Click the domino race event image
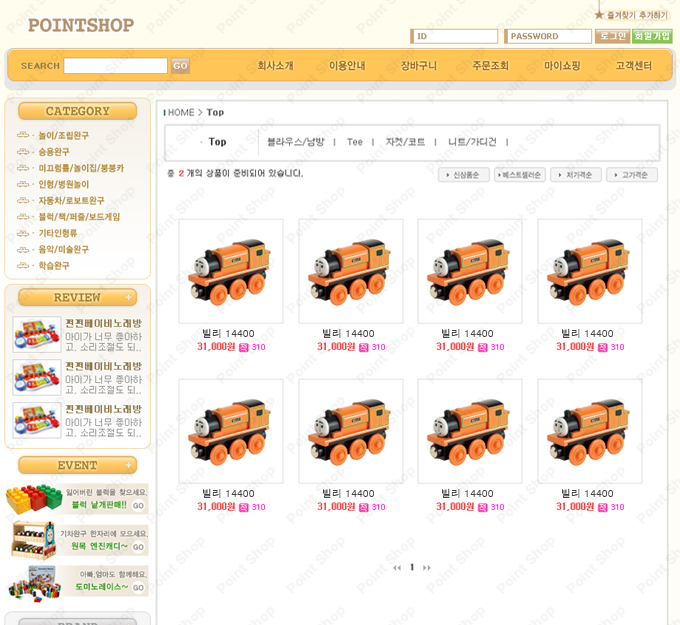This screenshot has width=680, height=625. click(x=34, y=583)
